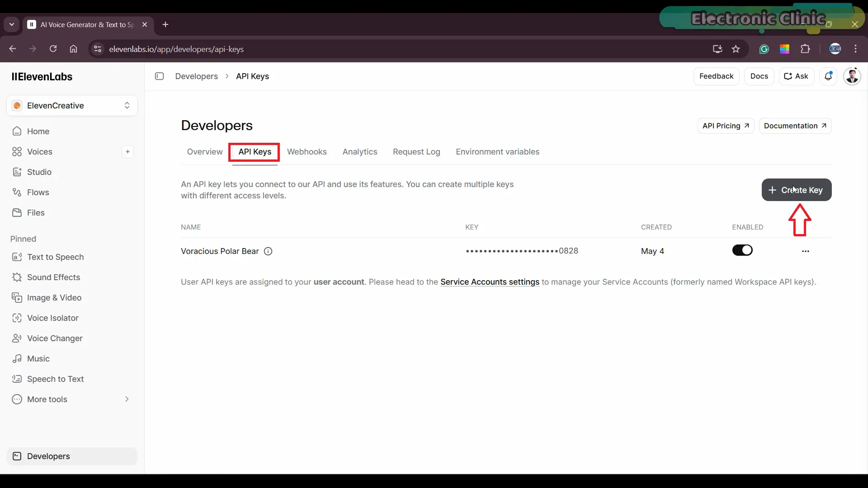Viewport: 868px width, 488px height.
Task: Open the three-dot menu for Voracious Polar Bear
Action: (x=805, y=251)
